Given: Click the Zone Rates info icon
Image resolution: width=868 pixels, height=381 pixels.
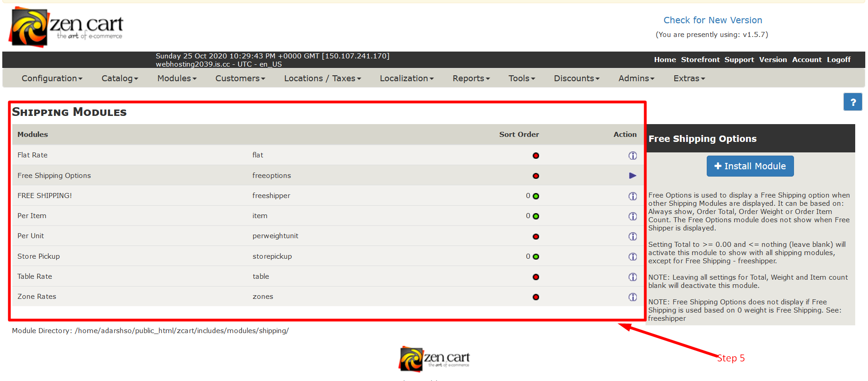Looking at the screenshot, I should click(x=632, y=297).
